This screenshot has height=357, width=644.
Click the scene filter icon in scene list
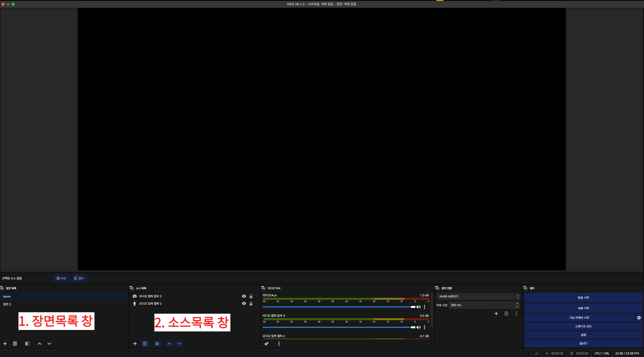tap(27, 344)
